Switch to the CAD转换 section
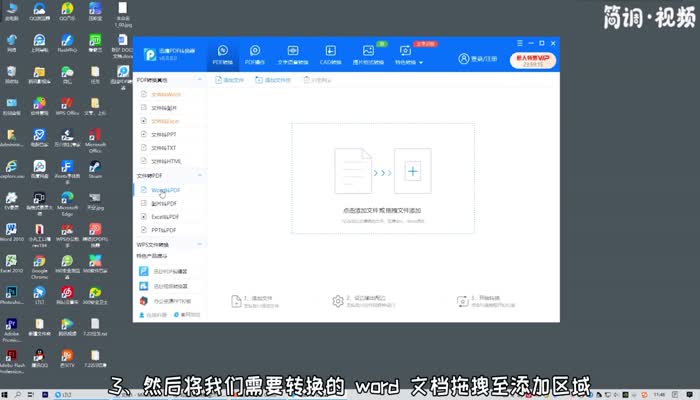The width and height of the screenshot is (700, 400). (333, 54)
